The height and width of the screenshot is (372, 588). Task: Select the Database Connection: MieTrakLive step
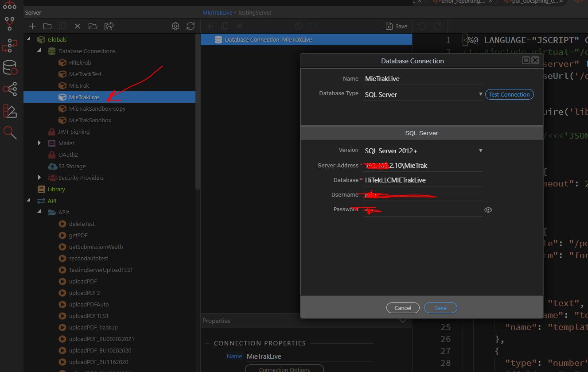(x=306, y=40)
